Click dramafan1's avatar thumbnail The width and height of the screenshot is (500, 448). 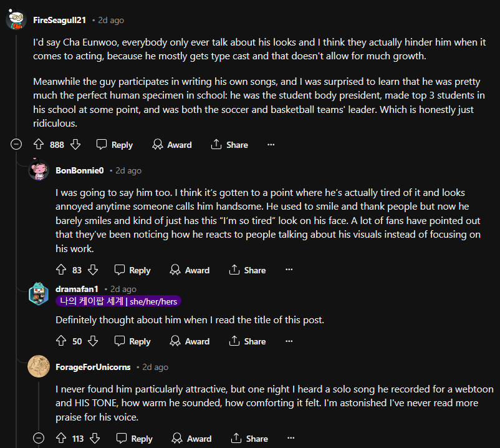(39, 295)
